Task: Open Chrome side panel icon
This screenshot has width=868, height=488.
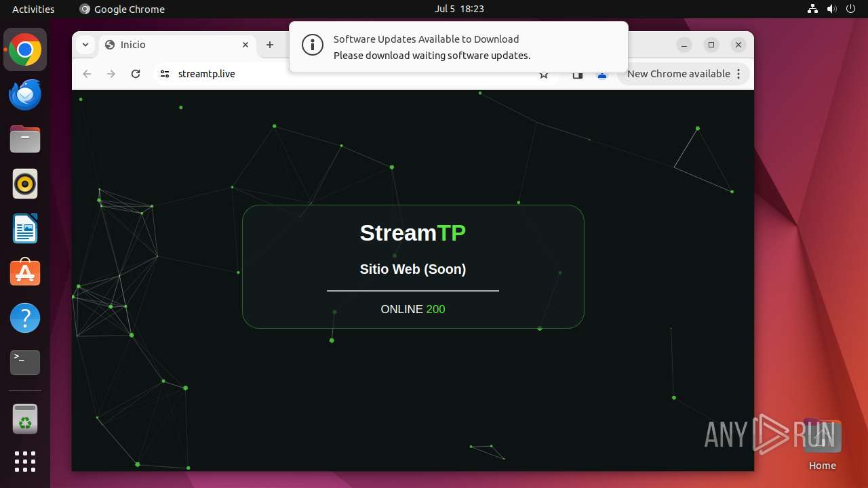Action: [x=577, y=75]
